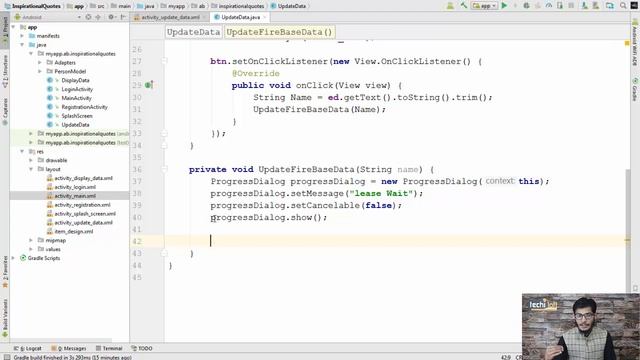Select the UpdateData.java editor tab
The width and height of the screenshot is (640, 360).
(240, 17)
